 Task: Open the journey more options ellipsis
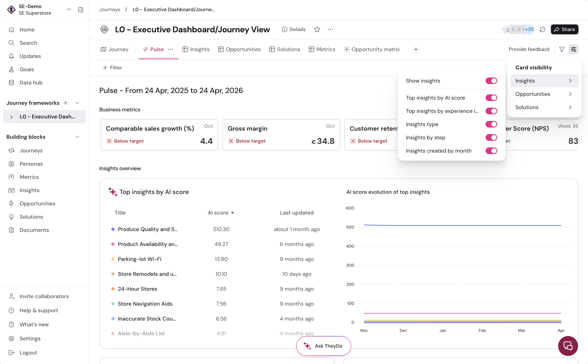[x=330, y=29]
